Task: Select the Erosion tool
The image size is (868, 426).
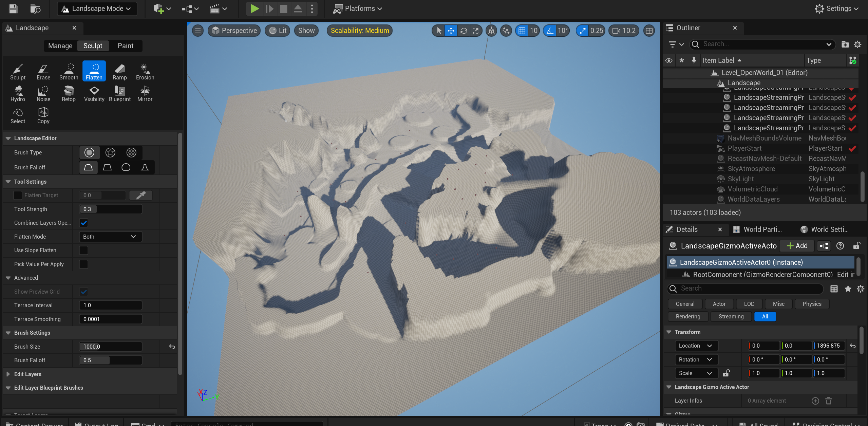Action: point(145,72)
